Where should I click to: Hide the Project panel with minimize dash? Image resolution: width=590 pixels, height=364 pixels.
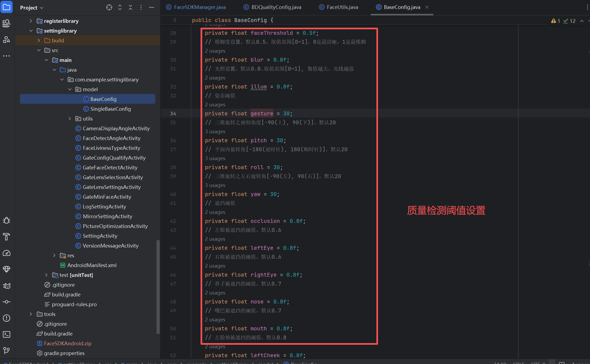[x=152, y=8]
